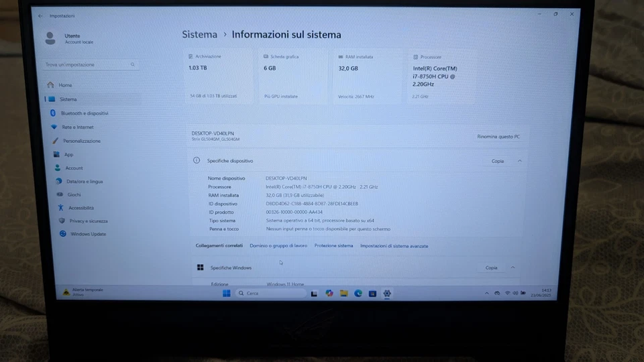Click the Sistema breadcrumb link

point(200,34)
